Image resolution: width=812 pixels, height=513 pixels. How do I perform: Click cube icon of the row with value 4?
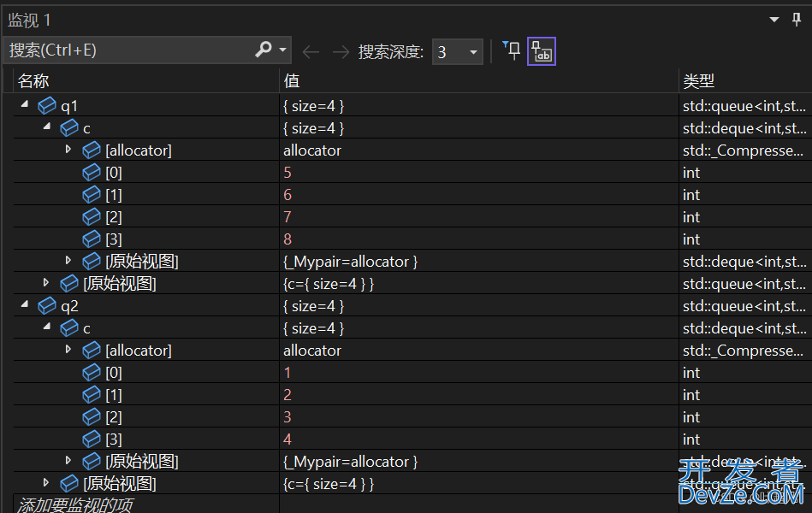92,439
